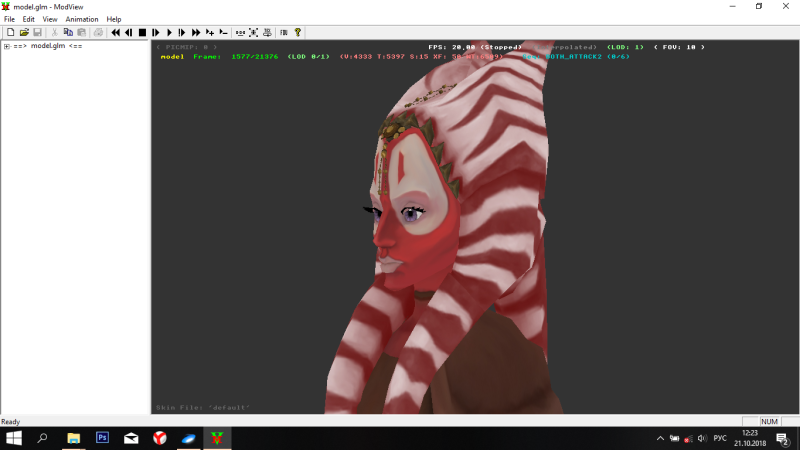
Task: Click the blue disc app on taskbar
Action: click(188, 438)
